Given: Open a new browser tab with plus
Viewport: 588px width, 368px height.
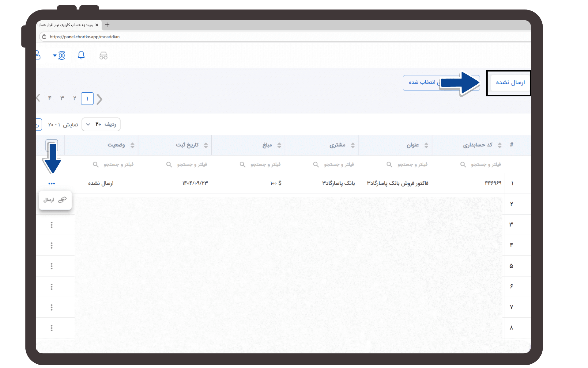Looking at the screenshot, I should click(x=107, y=25).
